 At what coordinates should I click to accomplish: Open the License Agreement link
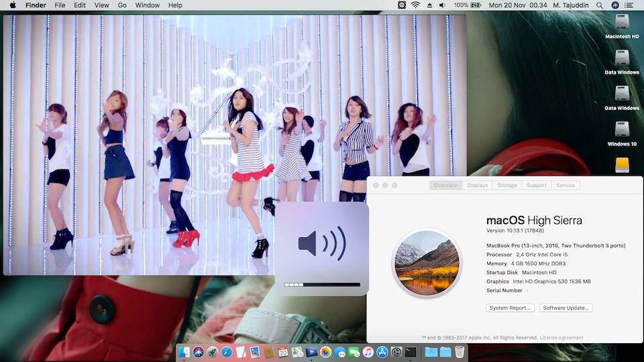pyautogui.click(x=561, y=338)
